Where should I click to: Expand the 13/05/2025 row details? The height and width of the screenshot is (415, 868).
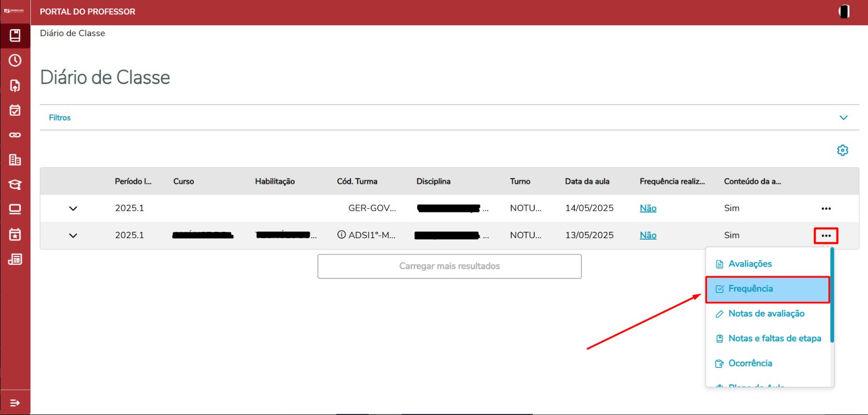[x=73, y=235]
